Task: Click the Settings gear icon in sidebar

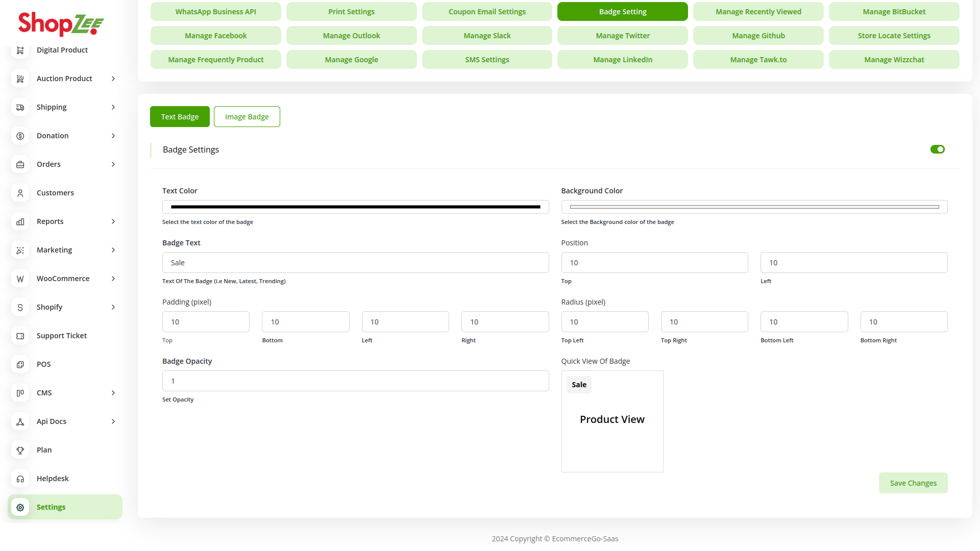Action: pyautogui.click(x=20, y=507)
